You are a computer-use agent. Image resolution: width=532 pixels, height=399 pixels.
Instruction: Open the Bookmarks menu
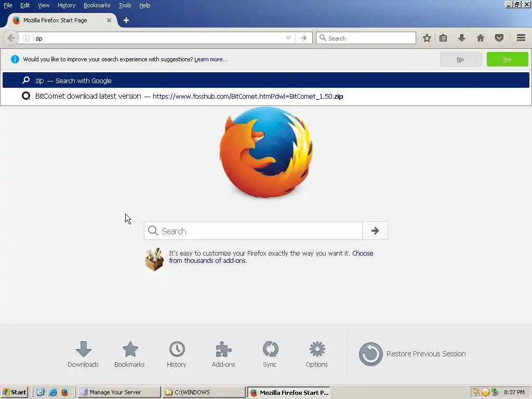97,5
